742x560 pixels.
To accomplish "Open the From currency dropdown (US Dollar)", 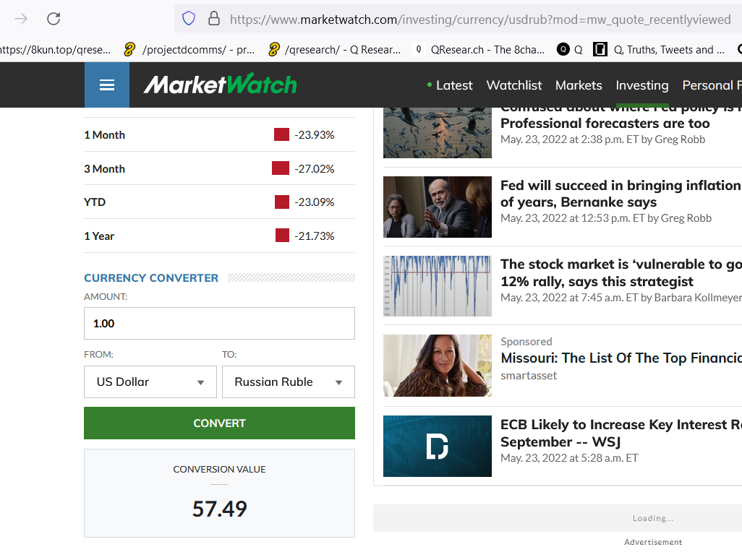I will (150, 382).
